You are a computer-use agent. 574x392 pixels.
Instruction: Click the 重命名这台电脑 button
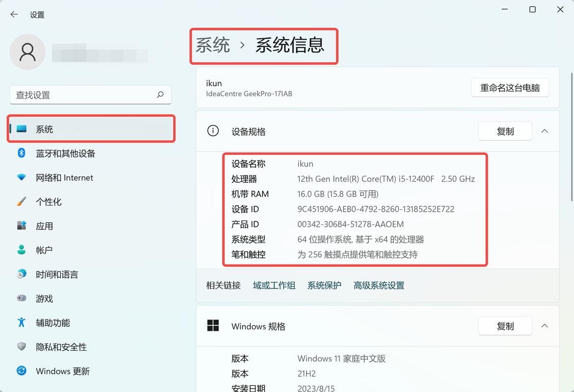pos(510,87)
